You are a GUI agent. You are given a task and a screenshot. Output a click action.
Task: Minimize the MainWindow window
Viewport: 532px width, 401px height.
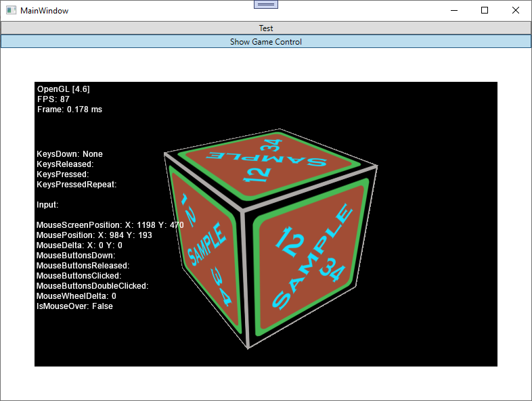click(453, 11)
